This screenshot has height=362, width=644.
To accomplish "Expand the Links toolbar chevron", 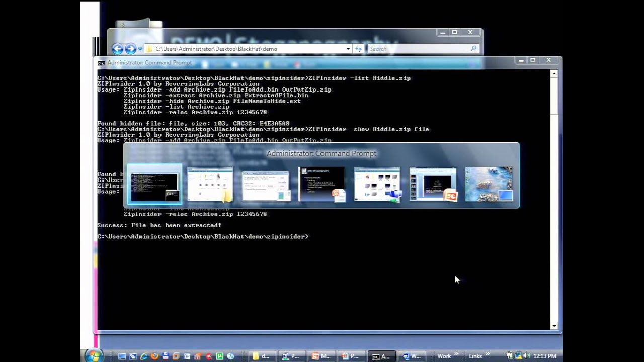I will 488,353.
